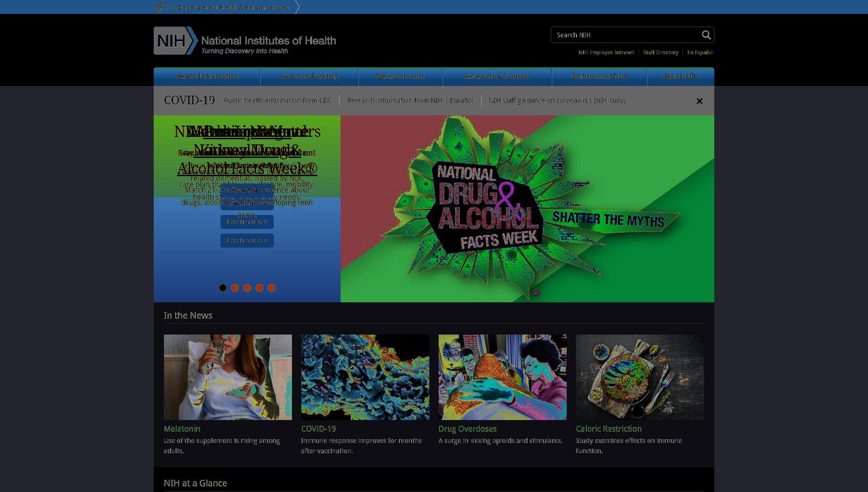The height and width of the screenshot is (492, 868).
Task: Open the Español COVID-19 research link
Action: 462,100
